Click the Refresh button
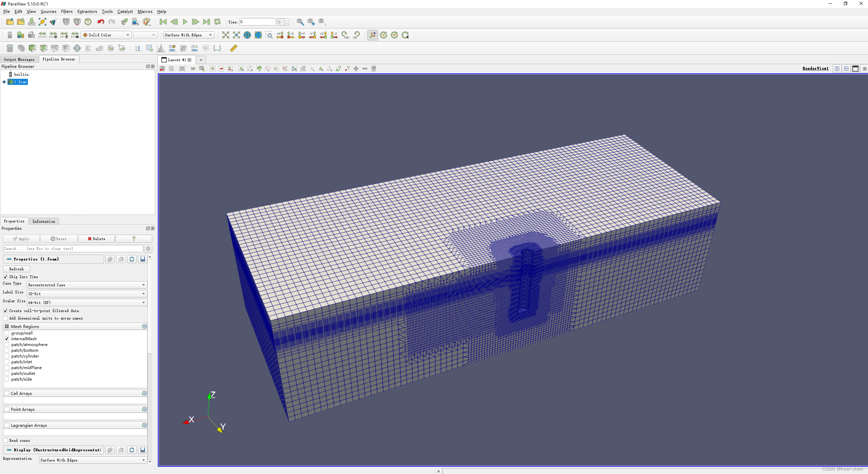The height and width of the screenshot is (474, 868). coord(16,269)
